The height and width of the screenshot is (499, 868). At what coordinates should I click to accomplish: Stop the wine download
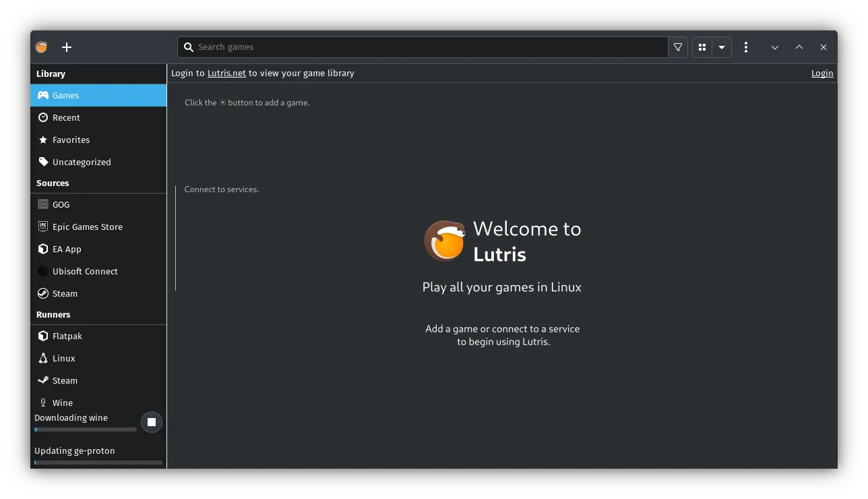pos(152,422)
